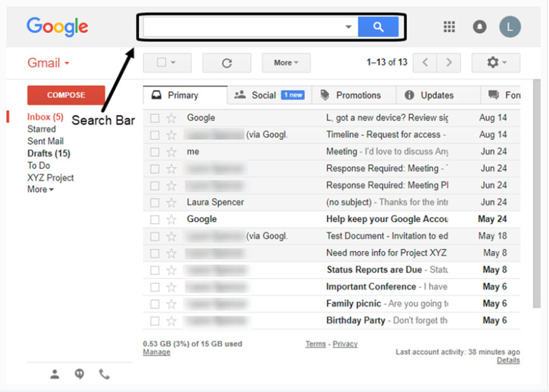Click the search magnifying glass button
The image size is (549, 392).
coord(379,26)
